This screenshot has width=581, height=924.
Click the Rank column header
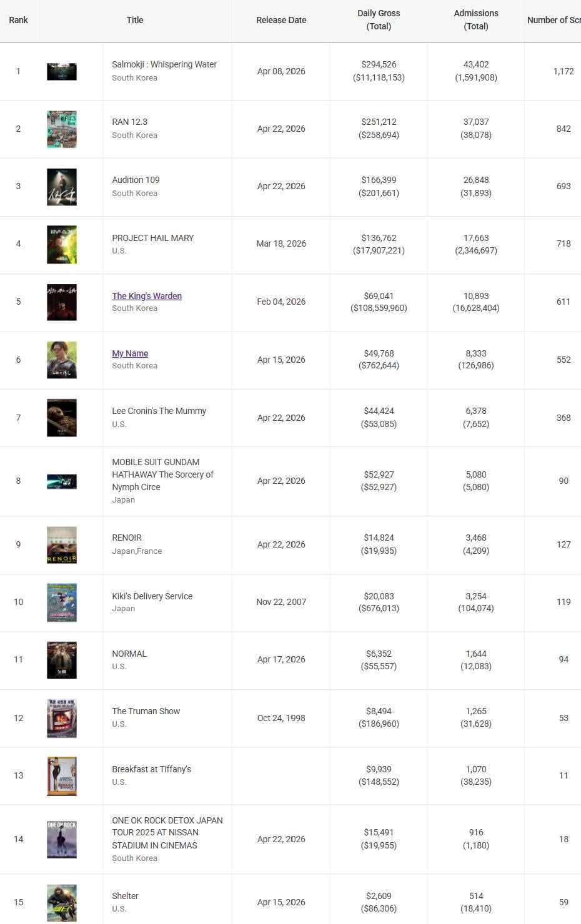tap(18, 20)
